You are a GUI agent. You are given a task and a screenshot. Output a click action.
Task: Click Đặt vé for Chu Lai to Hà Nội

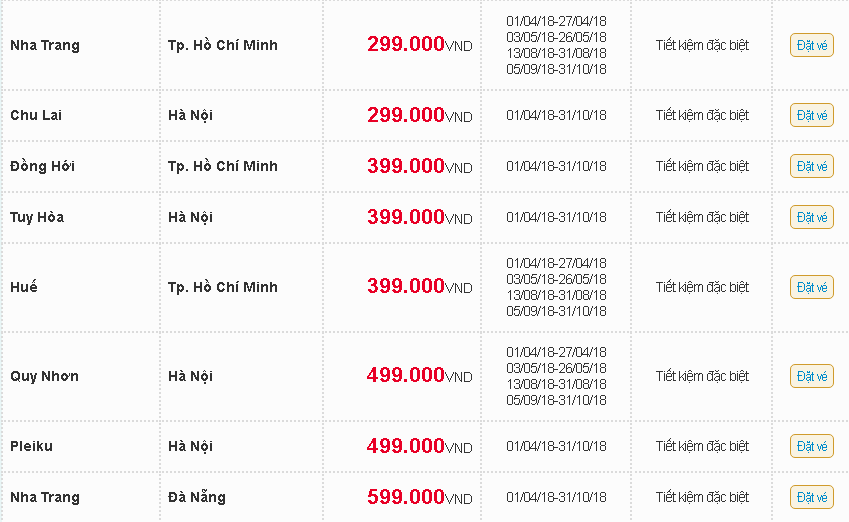(812, 115)
